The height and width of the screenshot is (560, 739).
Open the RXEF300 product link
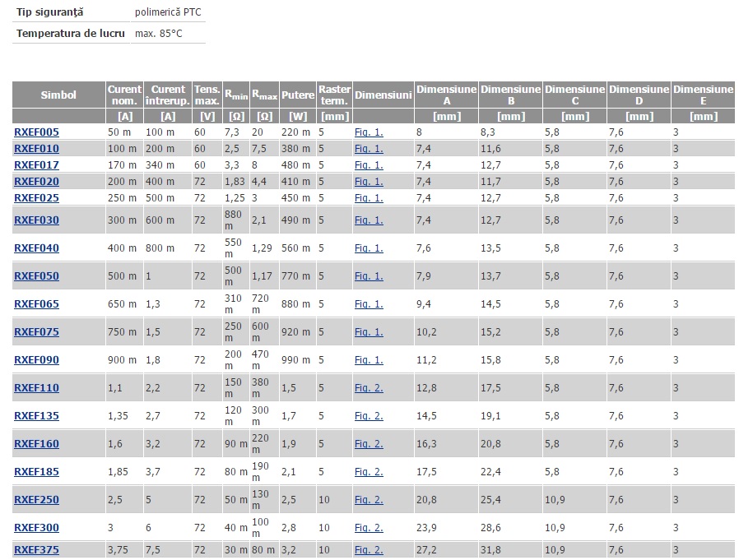[36, 528]
